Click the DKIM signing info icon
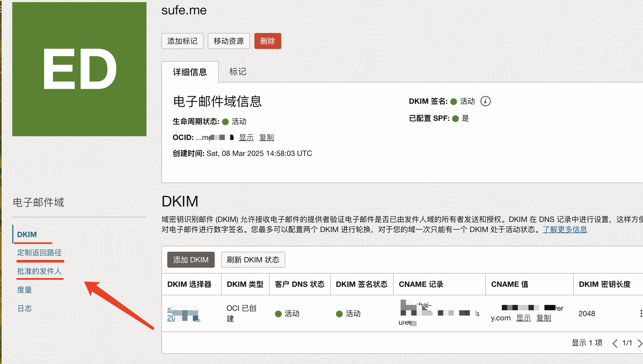This screenshot has height=364, width=643. (485, 101)
